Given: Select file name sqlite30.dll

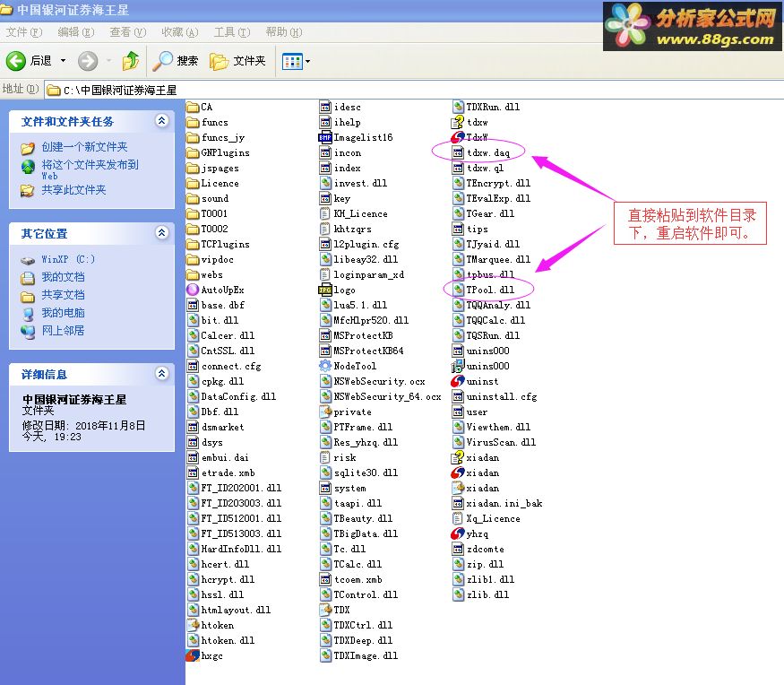Looking at the screenshot, I should click(x=366, y=473).
